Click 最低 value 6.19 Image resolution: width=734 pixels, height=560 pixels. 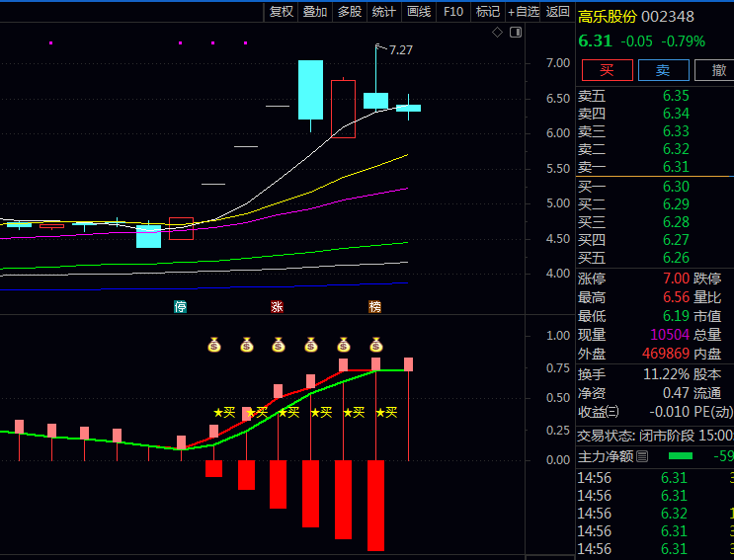point(676,316)
